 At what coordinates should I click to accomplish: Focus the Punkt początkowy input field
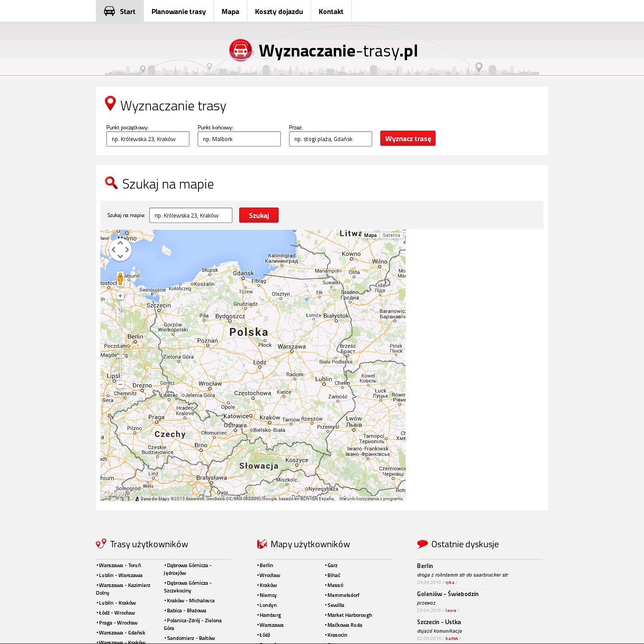point(148,139)
